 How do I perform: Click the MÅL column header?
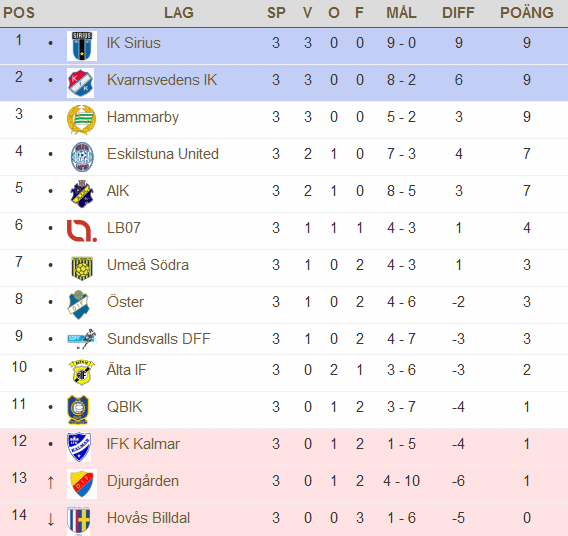[x=401, y=13]
